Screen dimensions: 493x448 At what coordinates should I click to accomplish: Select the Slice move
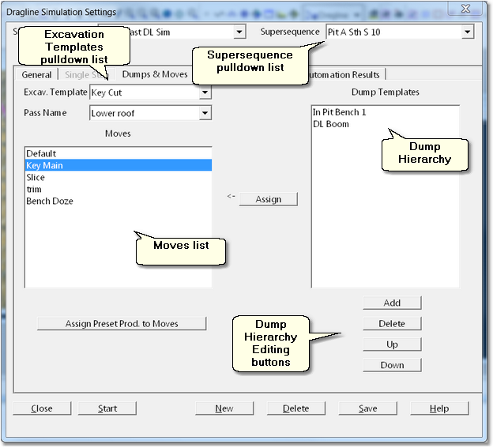tap(119, 177)
